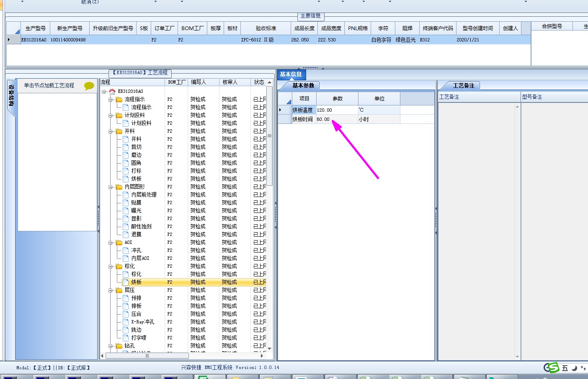
Task: Click the page icon beside 显影
Action: [126, 218]
